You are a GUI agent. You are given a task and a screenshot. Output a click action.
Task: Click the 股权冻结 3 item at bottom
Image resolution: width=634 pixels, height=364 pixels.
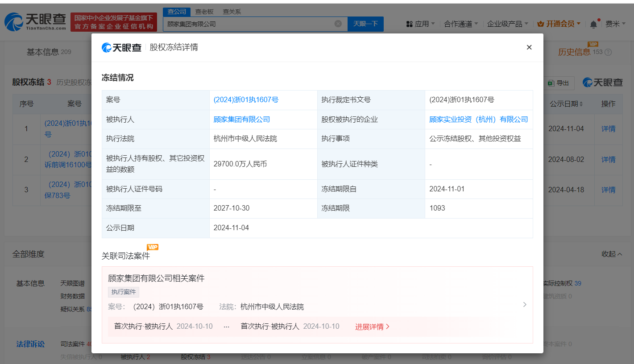click(x=195, y=357)
